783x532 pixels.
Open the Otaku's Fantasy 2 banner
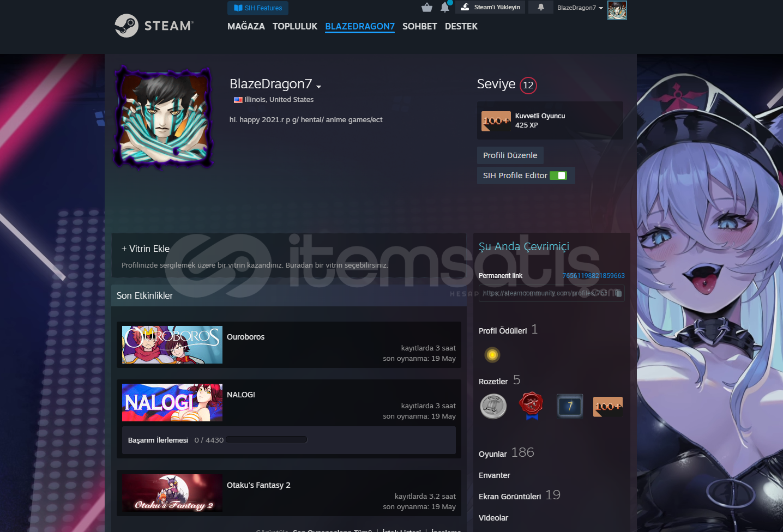pyautogui.click(x=172, y=493)
